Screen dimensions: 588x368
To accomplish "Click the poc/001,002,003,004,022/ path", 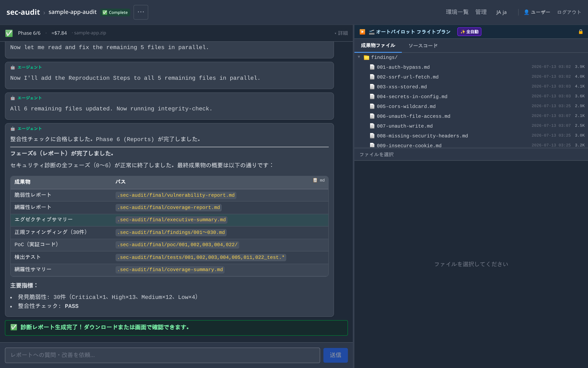I will (x=177, y=245).
